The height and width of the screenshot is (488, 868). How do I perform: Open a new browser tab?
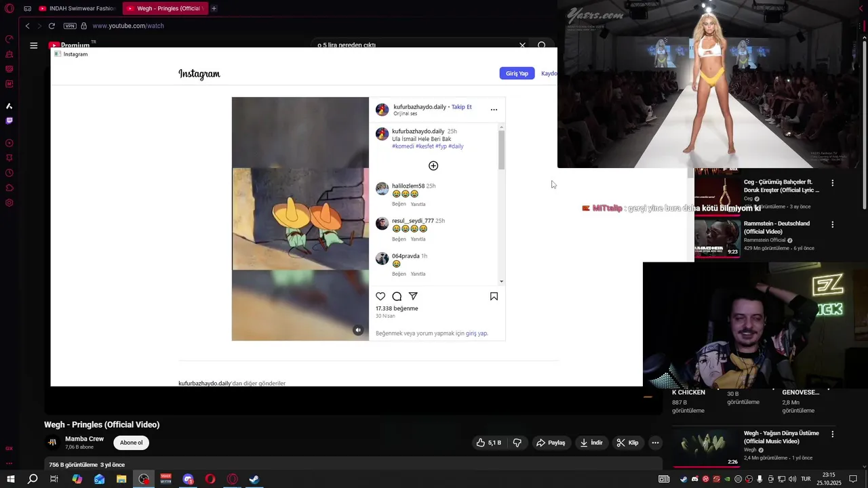pos(214,9)
